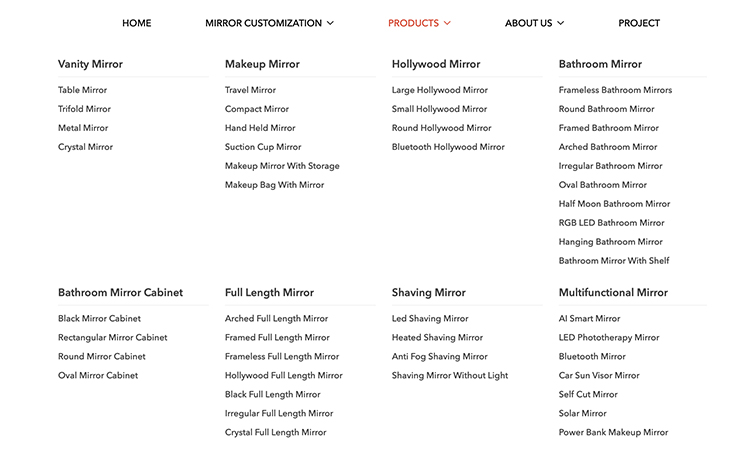Click Makeup Mirror With Storage
750x450 pixels.
282,166
